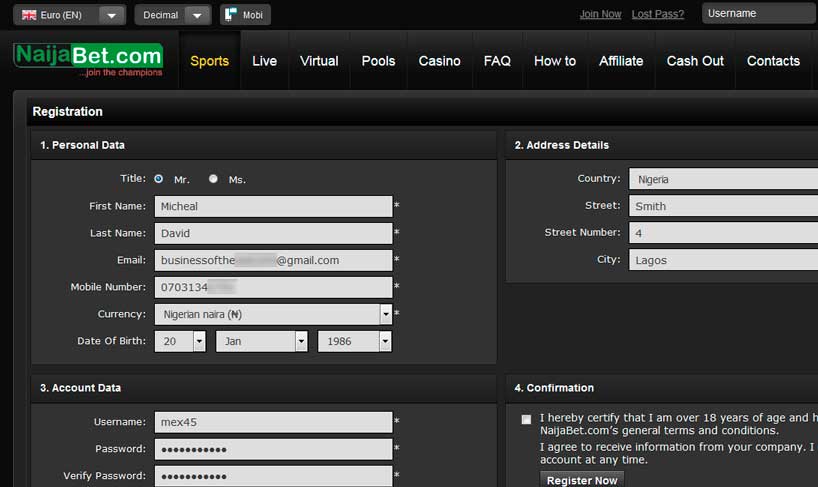This screenshot has height=487, width=818.
Task: Click the Verify Password input field
Action: coord(273,476)
